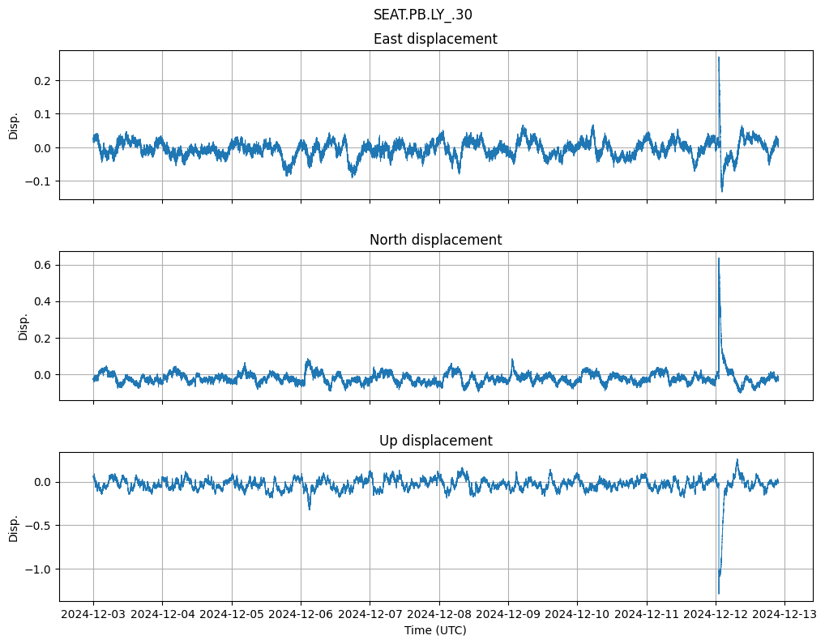Click the Up displacement negative spike bottom

718,593
